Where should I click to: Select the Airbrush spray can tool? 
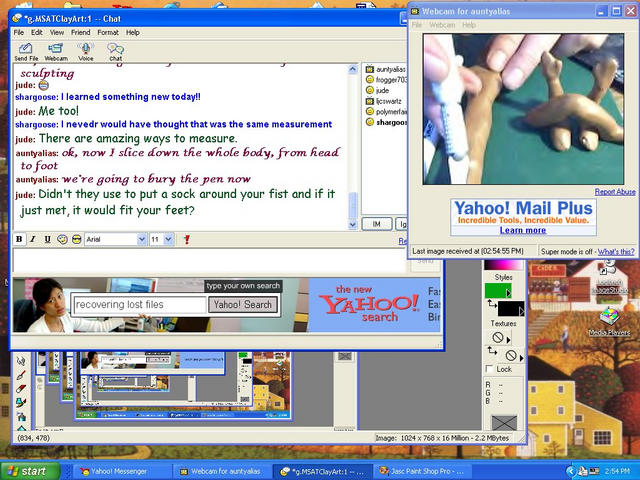tap(21, 417)
